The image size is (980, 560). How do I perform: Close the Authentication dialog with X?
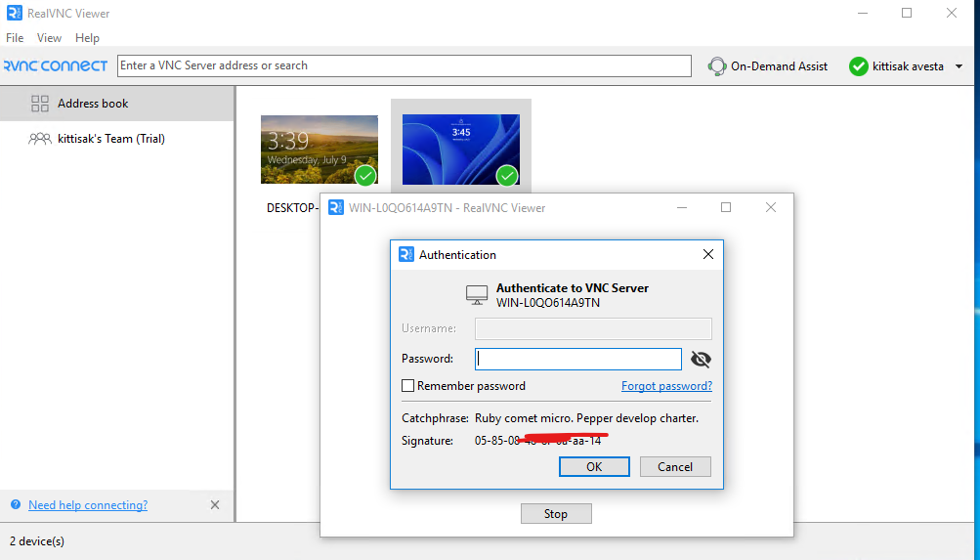point(708,254)
